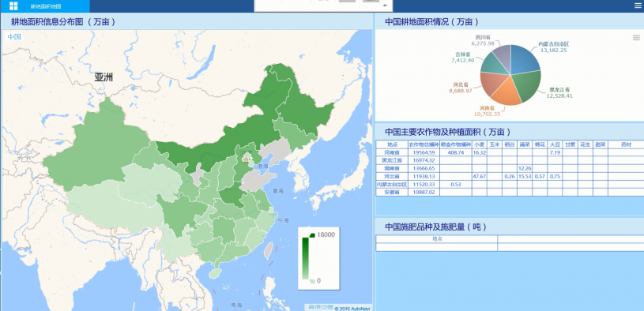Click the 棉花 column header
Viewport: 644px width, 311px height.
point(540,144)
